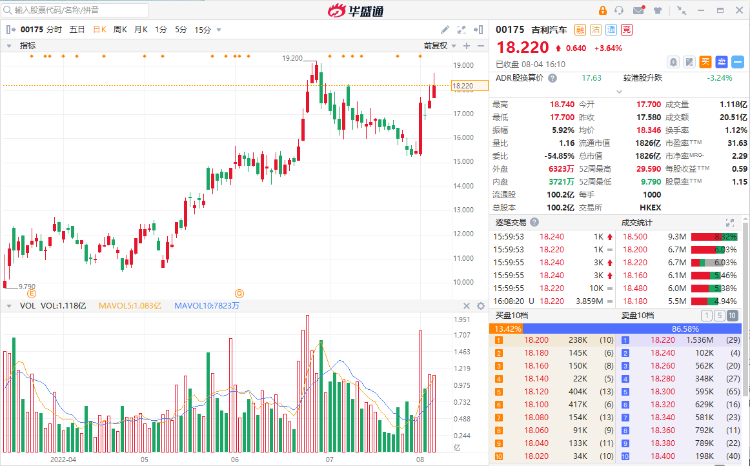The image size is (750, 466).
Task: Click the dividend marker near 06
Action: click(240, 293)
